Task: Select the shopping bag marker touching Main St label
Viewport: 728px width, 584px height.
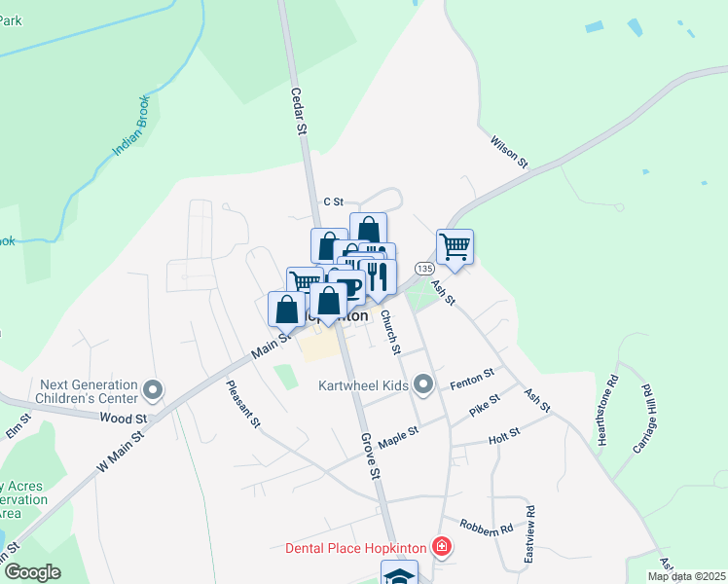Action: 287,310
